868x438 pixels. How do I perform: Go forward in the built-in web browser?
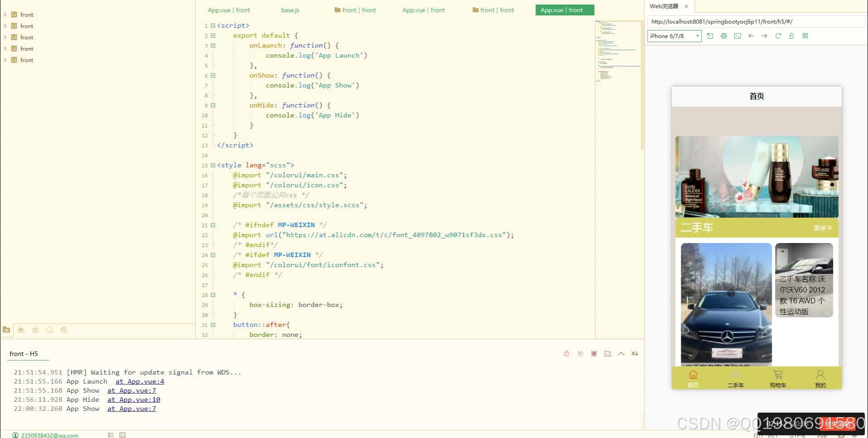point(764,36)
